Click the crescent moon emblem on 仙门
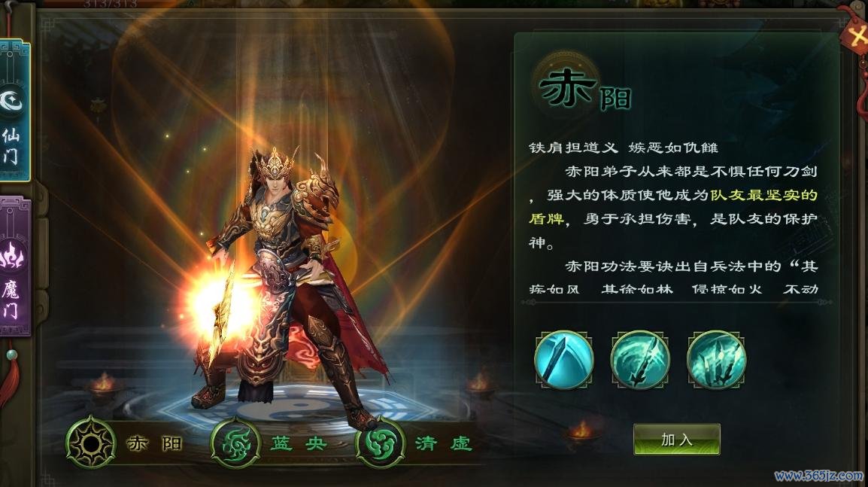Viewport: 868px width, 487px height. click(12, 100)
